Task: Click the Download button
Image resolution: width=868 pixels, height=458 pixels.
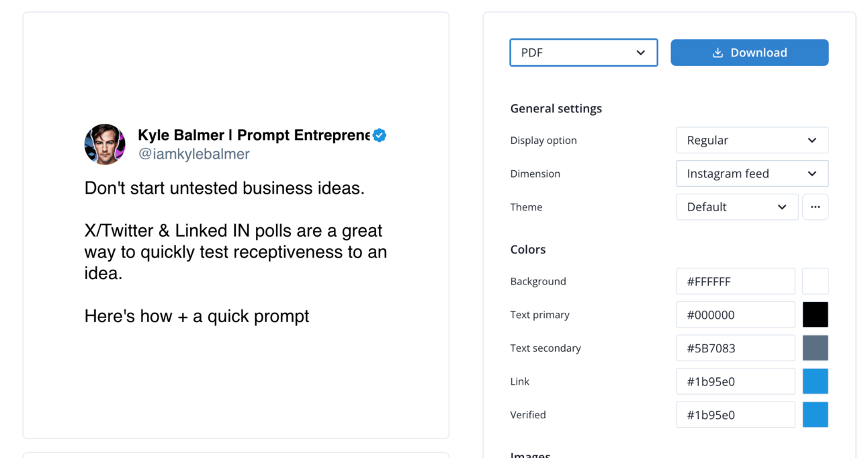Action: pyautogui.click(x=749, y=52)
